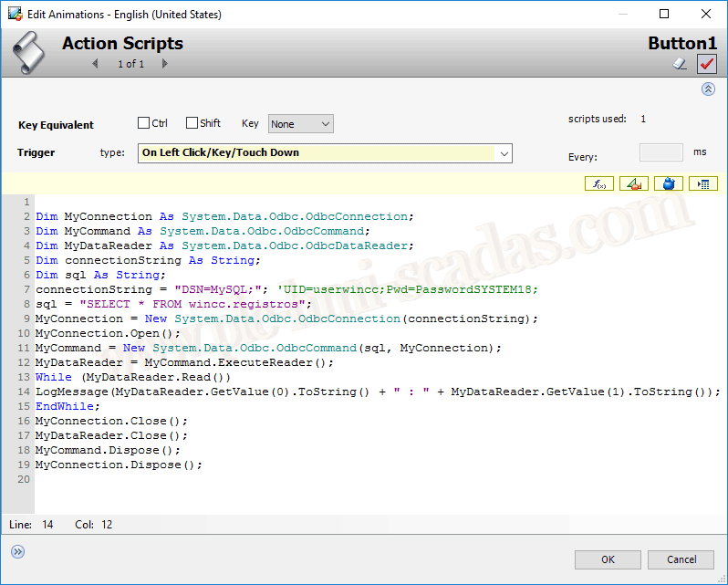Enable the Ctrl key checkbox
This screenshot has width=728, height=585.
coord(143,123)
